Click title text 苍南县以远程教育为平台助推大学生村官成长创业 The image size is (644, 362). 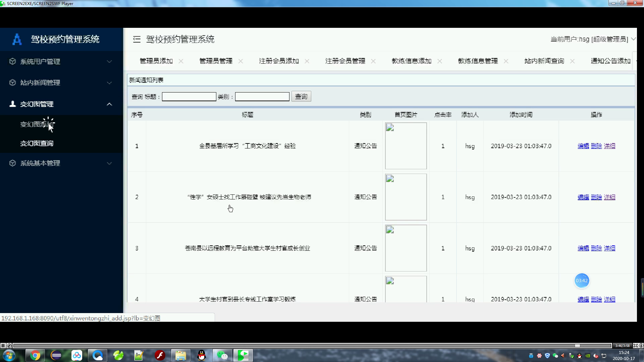coord(248,248)
